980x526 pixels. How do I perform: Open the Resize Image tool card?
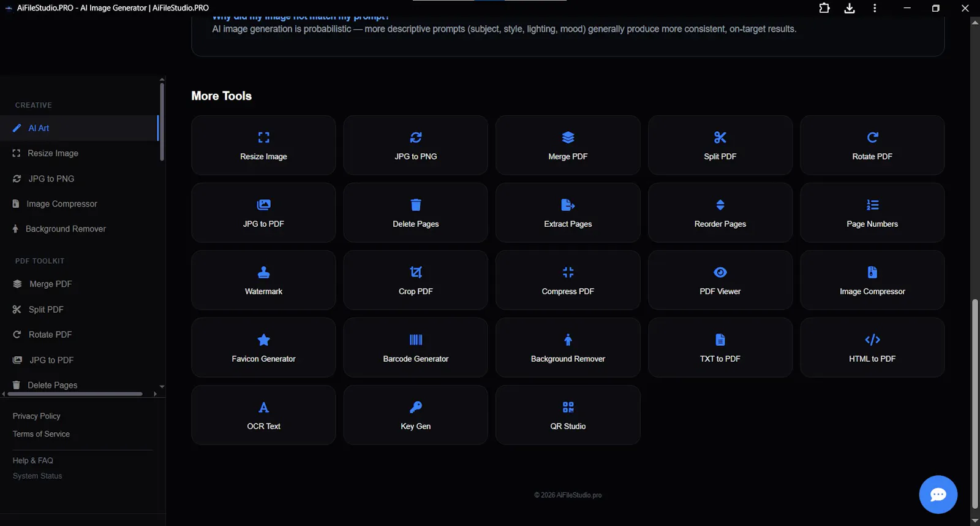point(263,145)
